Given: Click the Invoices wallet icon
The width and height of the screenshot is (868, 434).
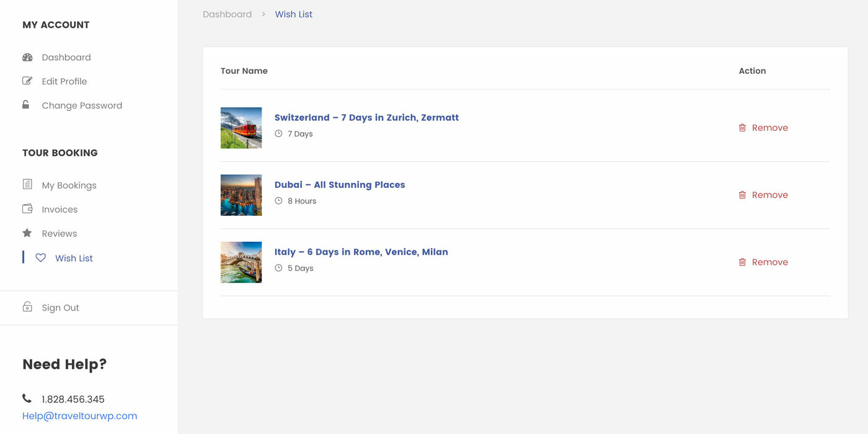Looking at the screenshot, I should 27,209.
